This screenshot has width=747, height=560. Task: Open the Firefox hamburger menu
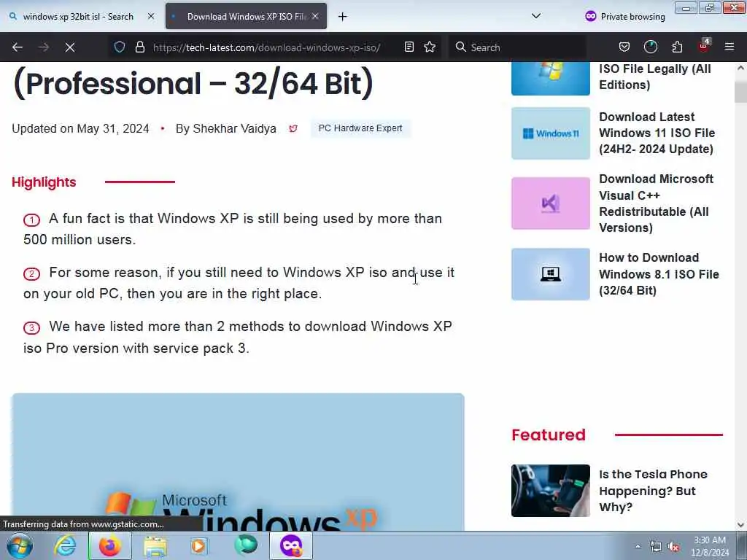[x=729, y=47]
